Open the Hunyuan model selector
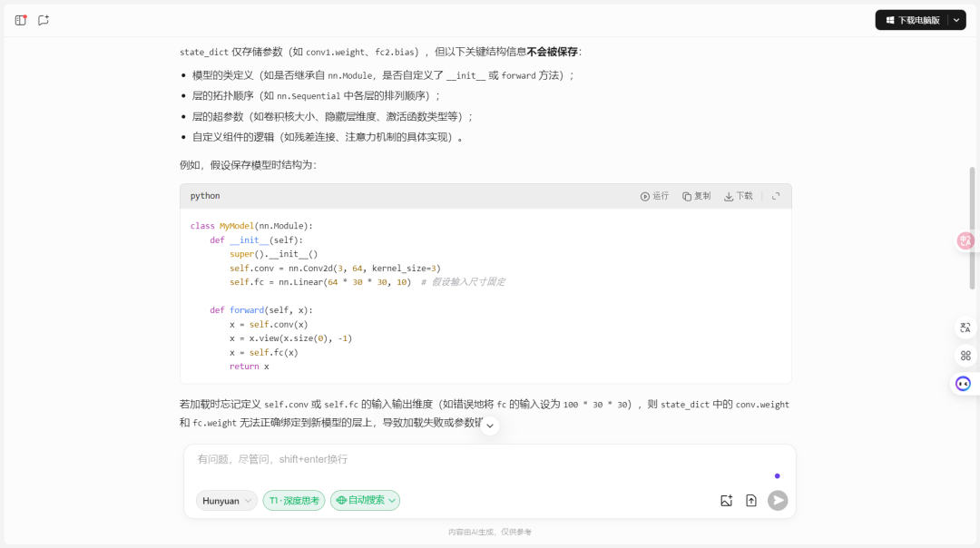The height and width of the screenshot is (548, 980). (226, 500)
